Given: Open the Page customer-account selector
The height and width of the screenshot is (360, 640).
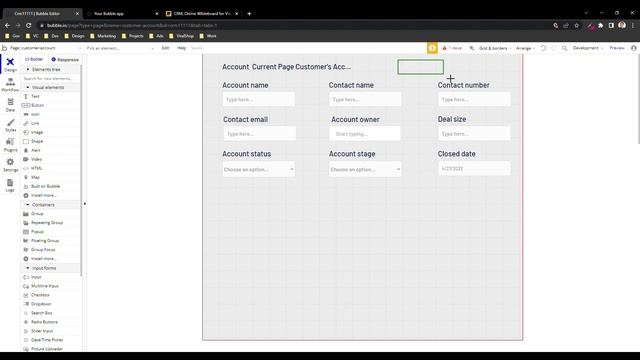Looking at the screenshot, I should 46,48.
